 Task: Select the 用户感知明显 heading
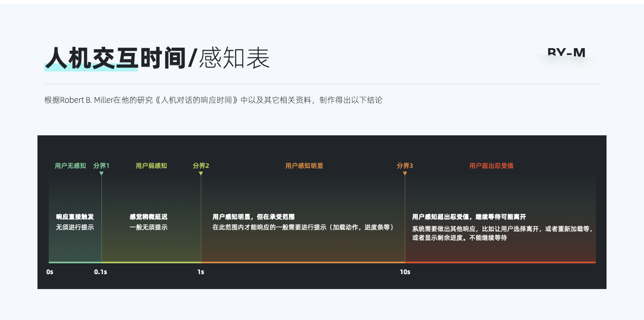pyautogui.click(x=304, y=166)
